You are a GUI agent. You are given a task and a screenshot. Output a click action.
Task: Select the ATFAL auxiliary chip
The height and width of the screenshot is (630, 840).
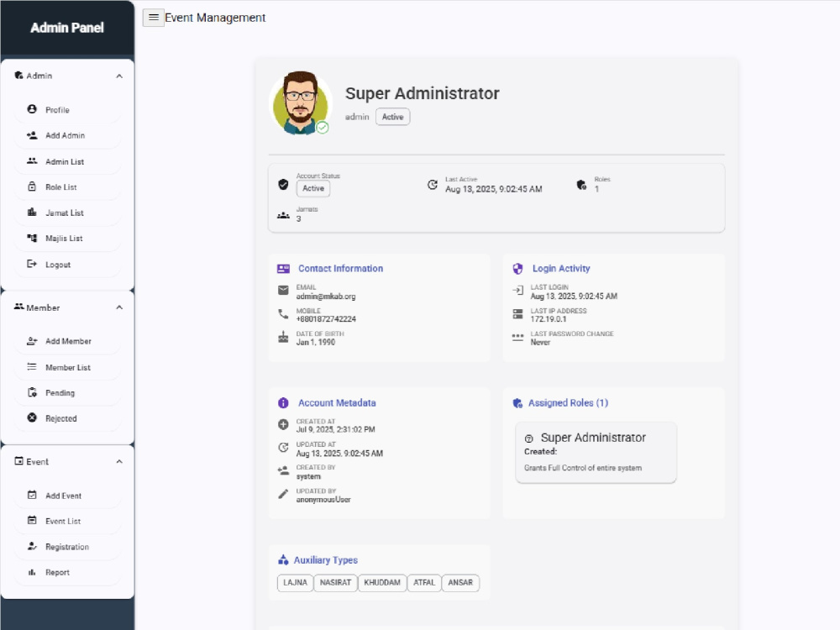[x=424, y=583]
